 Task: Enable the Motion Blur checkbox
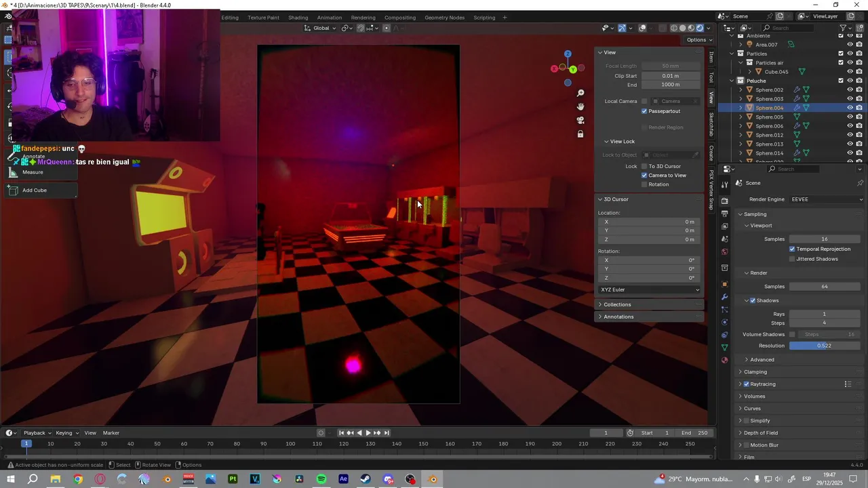coord(747,445)
